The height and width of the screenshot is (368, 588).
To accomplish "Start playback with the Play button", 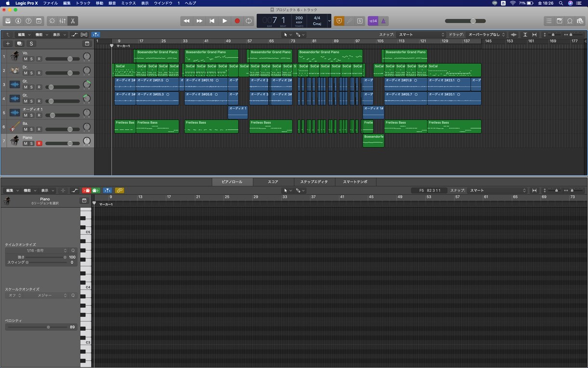I will click(224, 21).
